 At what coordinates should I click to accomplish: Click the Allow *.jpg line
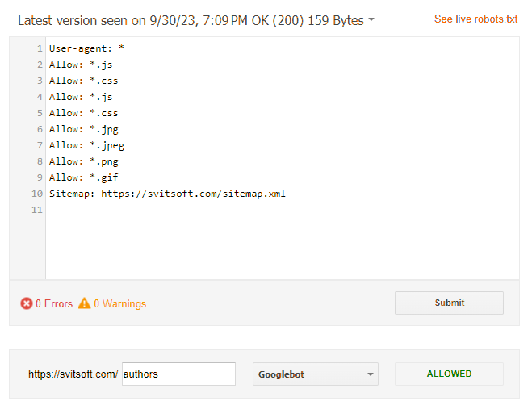point(84,129)
